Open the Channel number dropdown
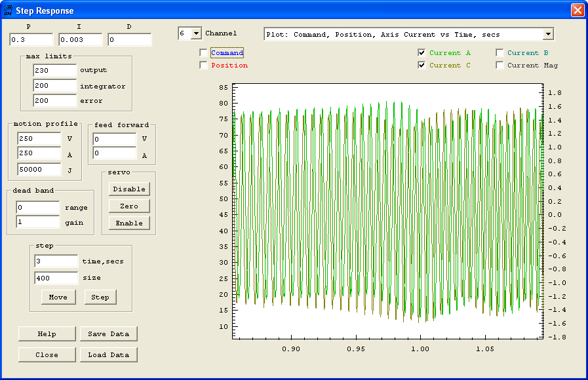This screenshot has height=380, width=588. [x=196, y=33]
